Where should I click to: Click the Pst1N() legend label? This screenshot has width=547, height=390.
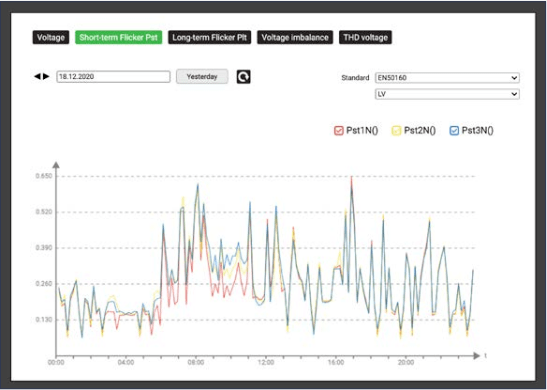click(x=362, y=131)
